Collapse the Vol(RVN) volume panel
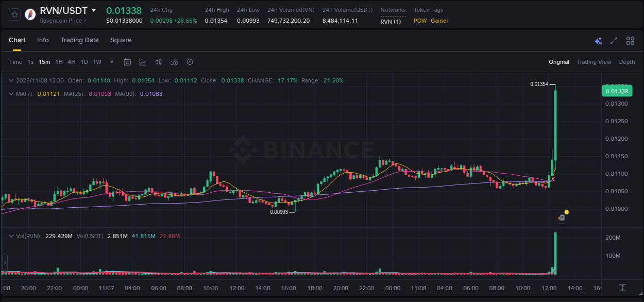644x302 pixels. tap(11, 236)
